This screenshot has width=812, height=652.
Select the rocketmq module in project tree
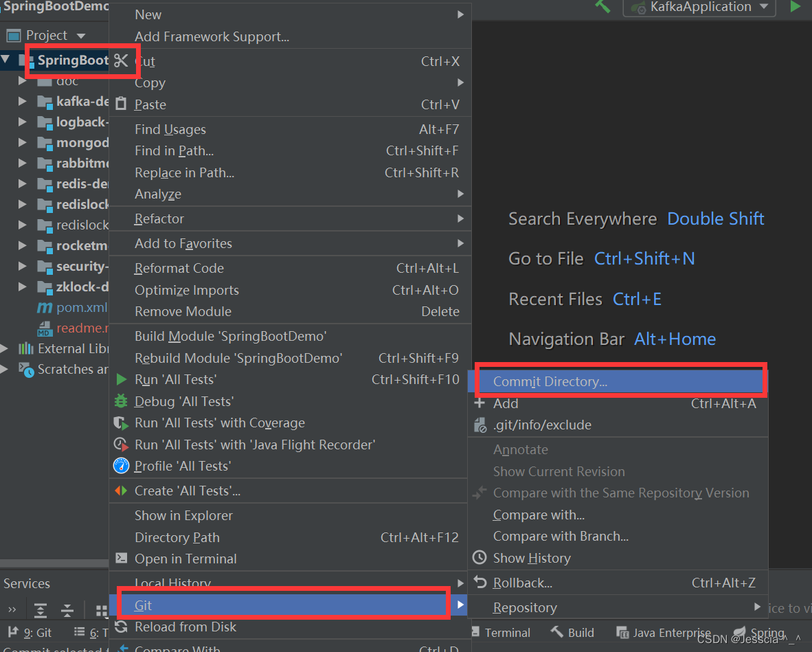(73, 245)
